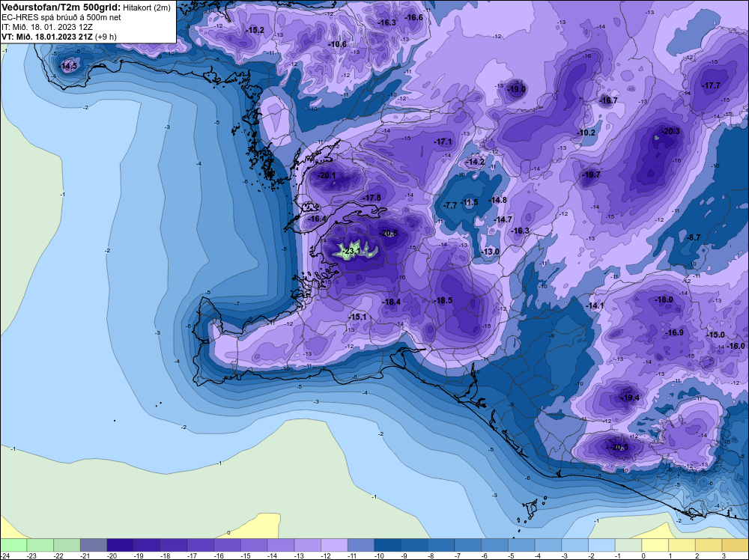This screenshot has height=560, width=749.
Task: Click the -23.1 minimum temperature label
Action: coord(352,251)
